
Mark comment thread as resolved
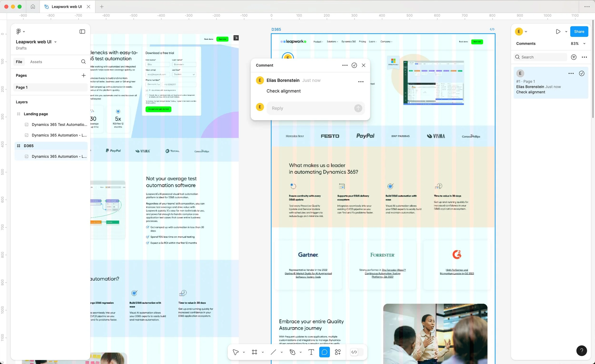[x=354, y=65]
